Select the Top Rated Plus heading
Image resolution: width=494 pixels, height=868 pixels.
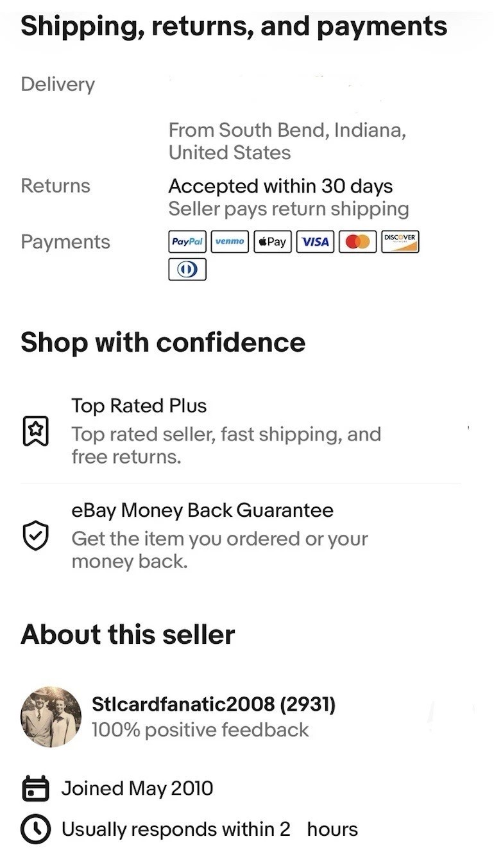tap(139, 406)
